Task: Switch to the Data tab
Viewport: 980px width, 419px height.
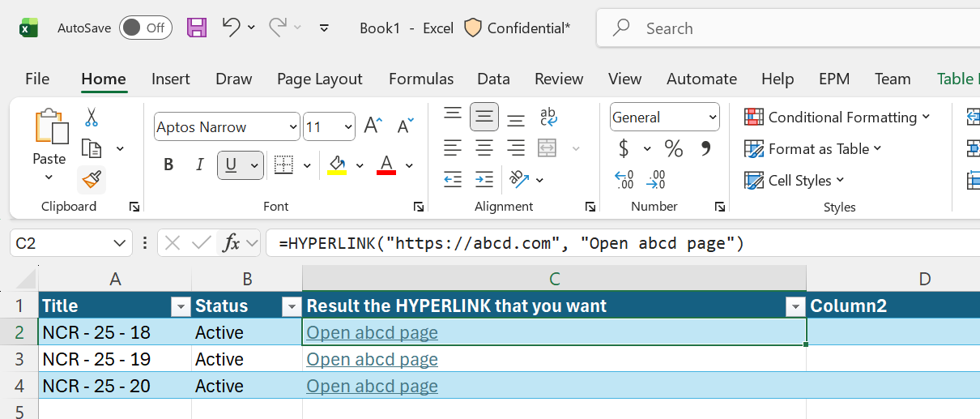Action: coord(493,79)
